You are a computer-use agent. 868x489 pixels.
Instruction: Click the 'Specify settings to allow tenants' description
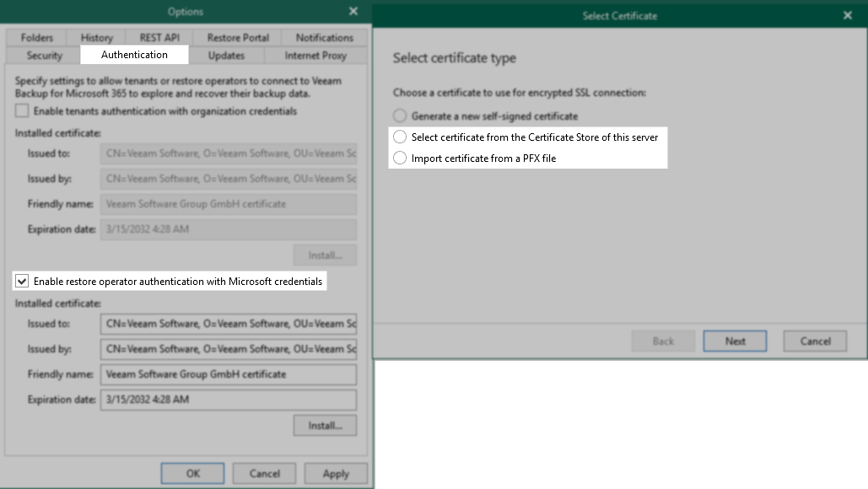coord(178,87)
